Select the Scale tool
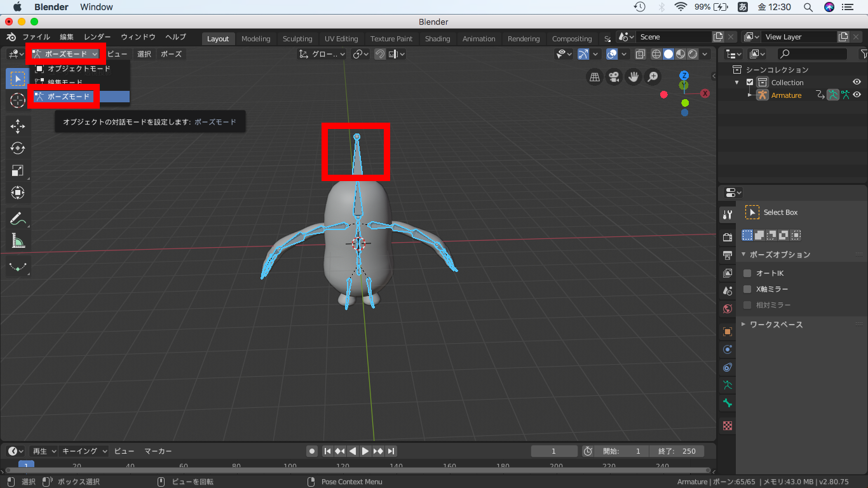Image resolution: width=868 pixels, height=488 pixels. click(x=18, y=170)
